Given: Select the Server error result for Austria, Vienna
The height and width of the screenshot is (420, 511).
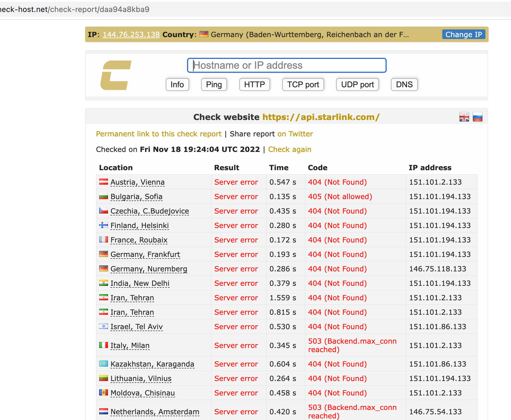Looking at the screenshot, I should point(236,182).
